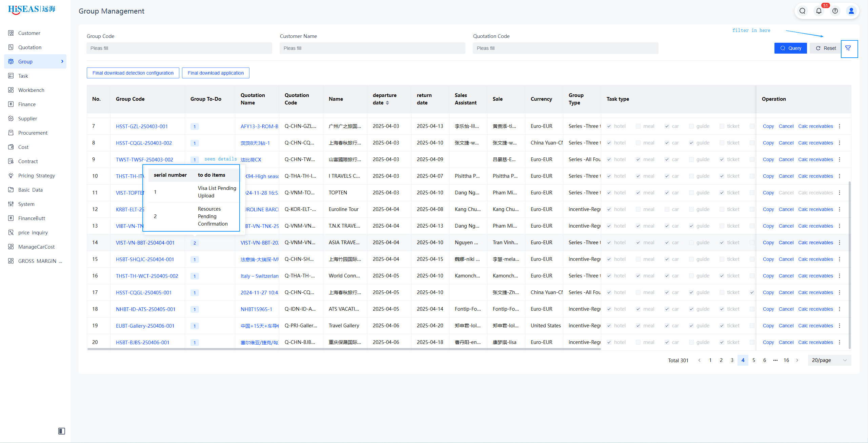Click the blue Query button
The width and height of the screenshot is (868, 443).
(790, 48)
